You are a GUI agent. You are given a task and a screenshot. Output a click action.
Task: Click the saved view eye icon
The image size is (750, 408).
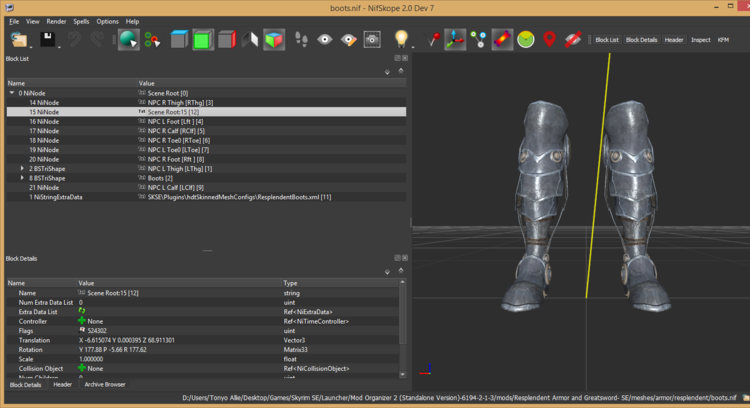pyautogui.click(x=325, y=40)
